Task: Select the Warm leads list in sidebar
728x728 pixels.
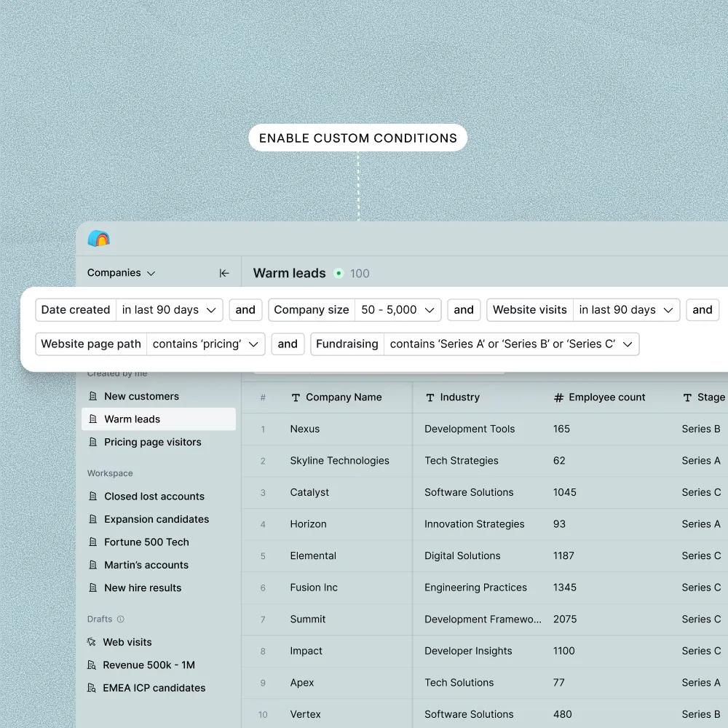Action: click(159, 419)
